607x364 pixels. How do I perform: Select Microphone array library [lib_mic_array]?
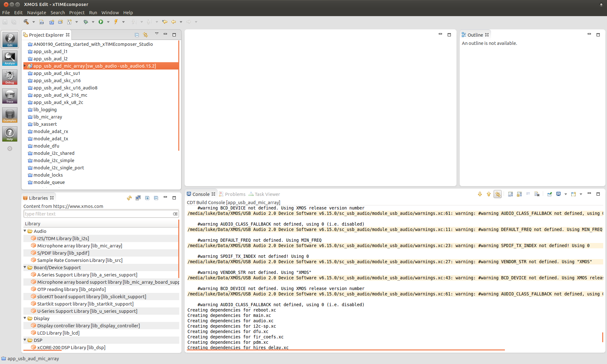pos(80,246)
